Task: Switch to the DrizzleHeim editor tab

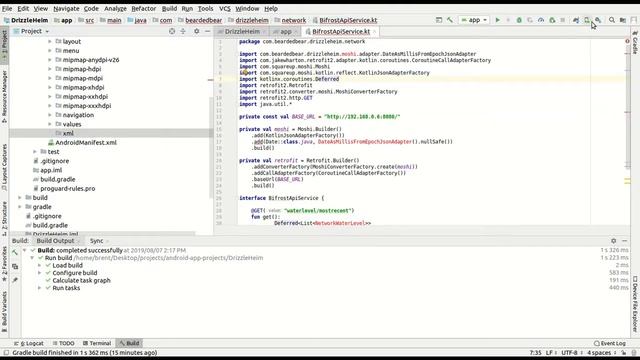Action: coord(242,31)
